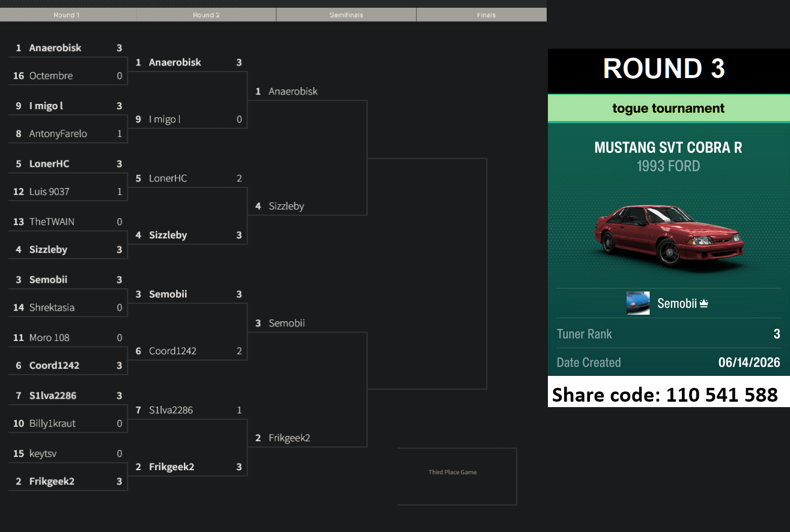790x532 pixels.
Task: Select Octembre, seed 16
Action: point(51,76)
